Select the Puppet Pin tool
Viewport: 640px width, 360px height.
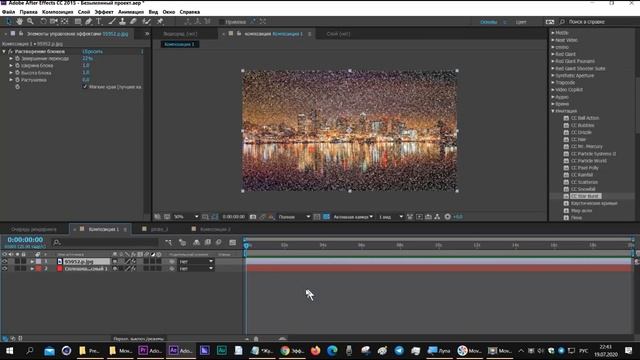[160, 21]
